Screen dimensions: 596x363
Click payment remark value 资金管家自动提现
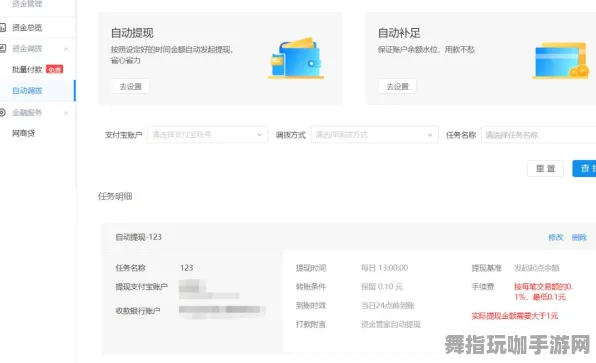tap(391, 324)
